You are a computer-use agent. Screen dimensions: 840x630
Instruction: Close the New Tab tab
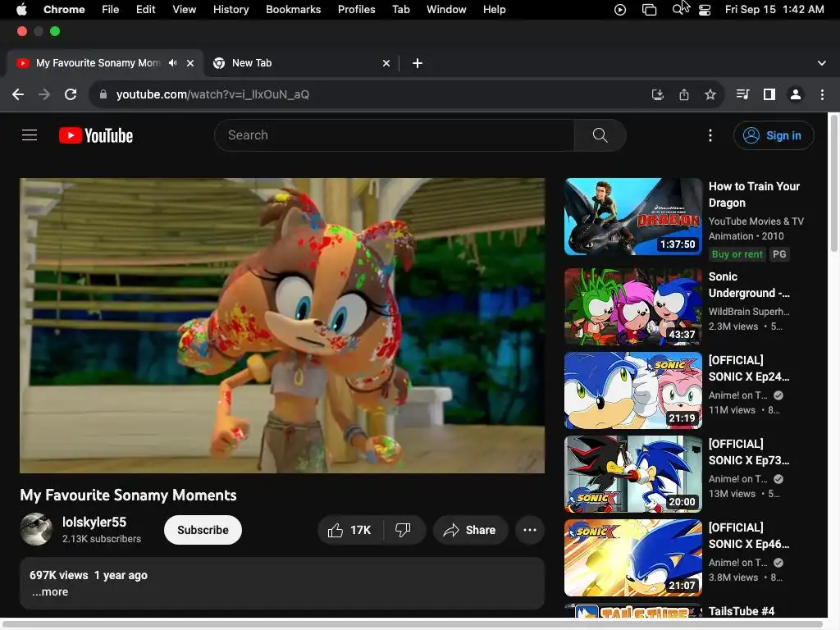[x=386, y=63]
